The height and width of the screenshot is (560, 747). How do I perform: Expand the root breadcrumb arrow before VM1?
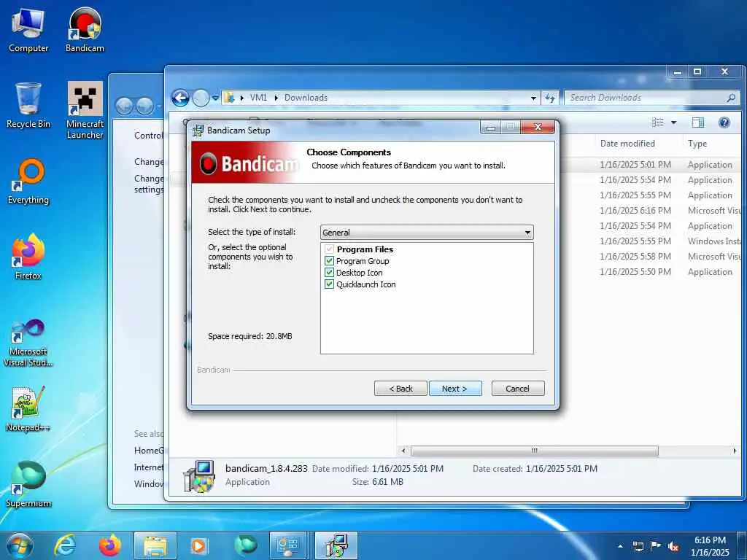[x=241, y=98]
